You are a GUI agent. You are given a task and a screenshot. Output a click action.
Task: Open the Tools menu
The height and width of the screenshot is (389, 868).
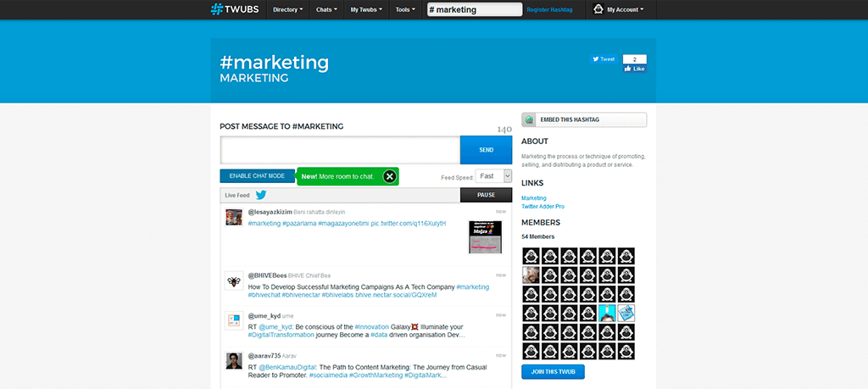[x=405, y=9]
